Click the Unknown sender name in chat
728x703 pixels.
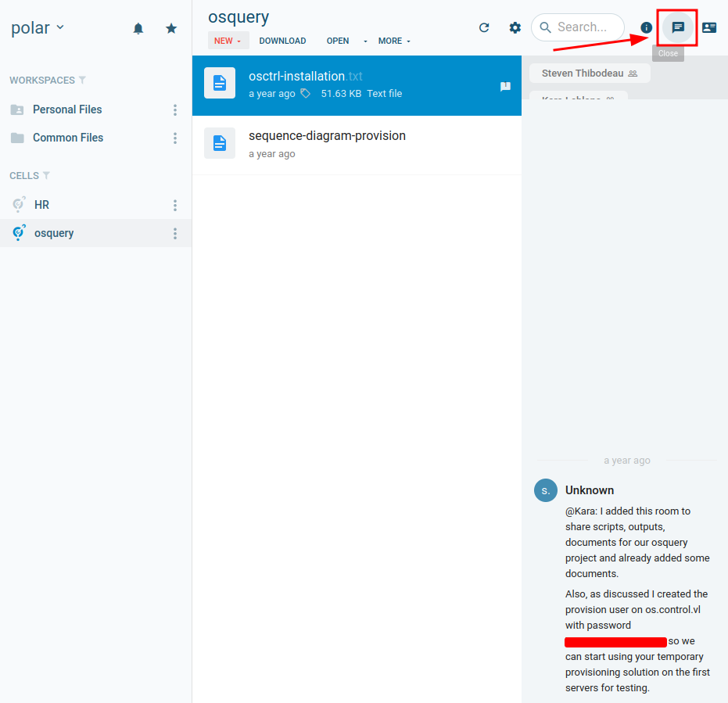tap(590, 490)
